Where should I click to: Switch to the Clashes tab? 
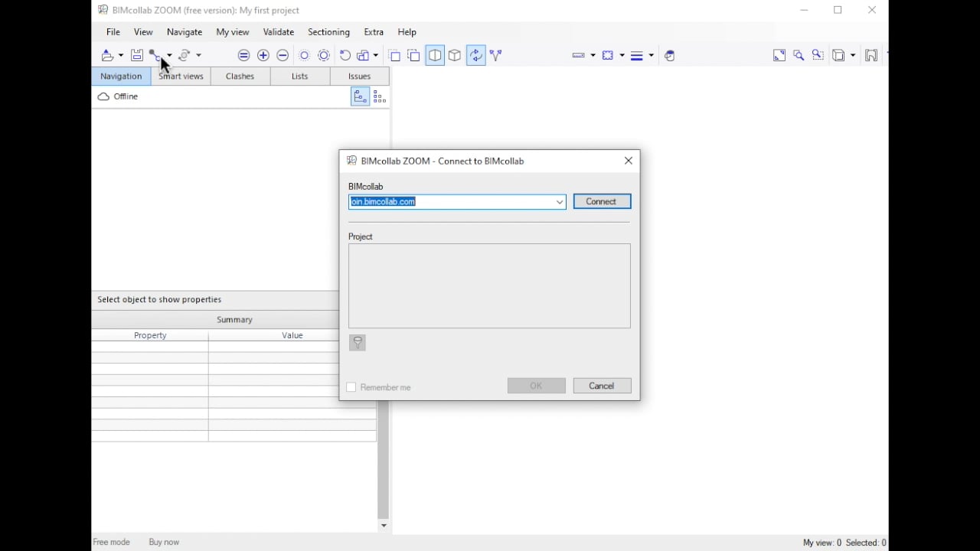pyautogui.click(x=240, y=77)
